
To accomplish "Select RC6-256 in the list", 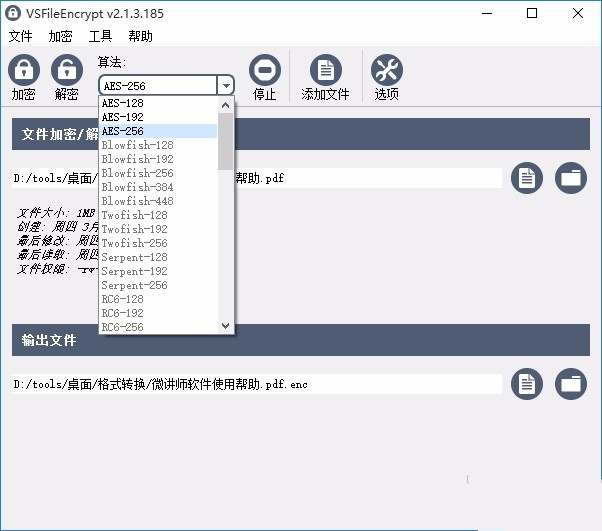I will pos(158,327).
